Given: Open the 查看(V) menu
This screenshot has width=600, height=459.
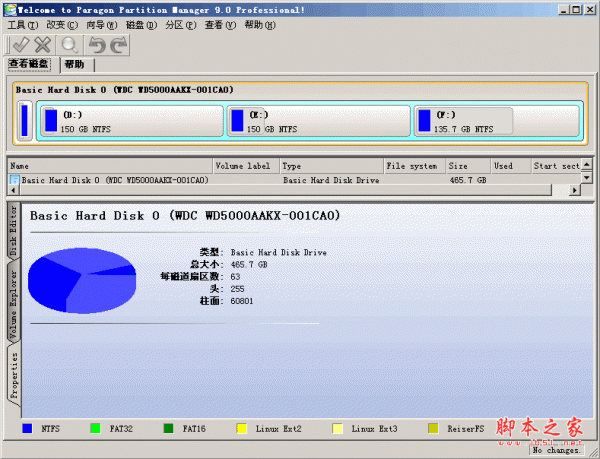Looking at the screenshot, I should pyautogui.click(x=220, y=25).
